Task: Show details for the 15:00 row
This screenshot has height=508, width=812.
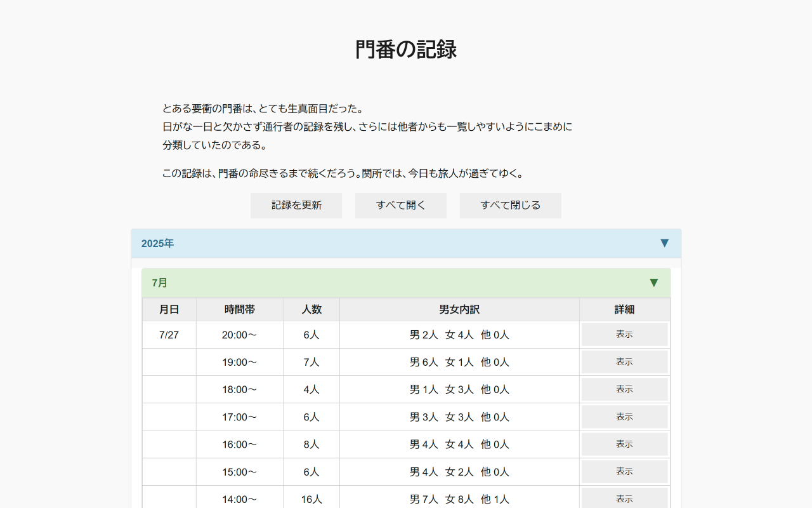Action: click(625, 472)
